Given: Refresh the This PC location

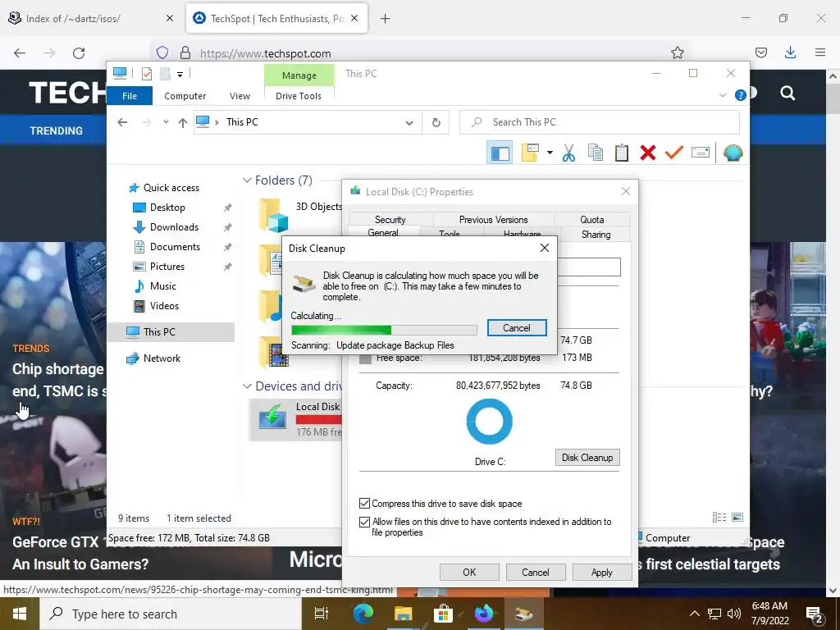Looking at the screenshot, I should [x=436, y=123].
